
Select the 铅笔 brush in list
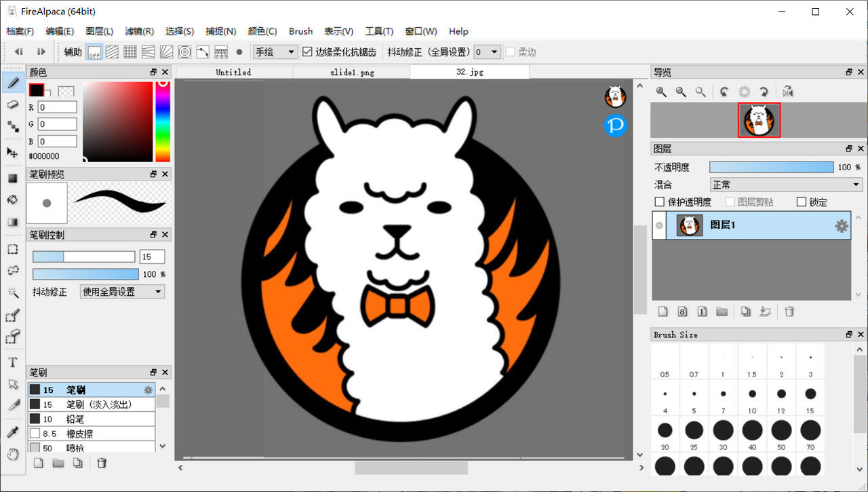[92, 419]
